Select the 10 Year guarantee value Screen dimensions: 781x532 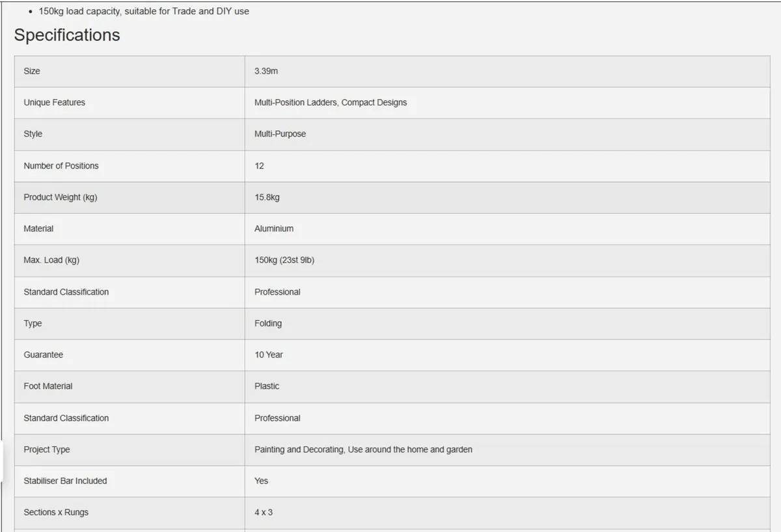pyautogui.click(x=269, y=355)
